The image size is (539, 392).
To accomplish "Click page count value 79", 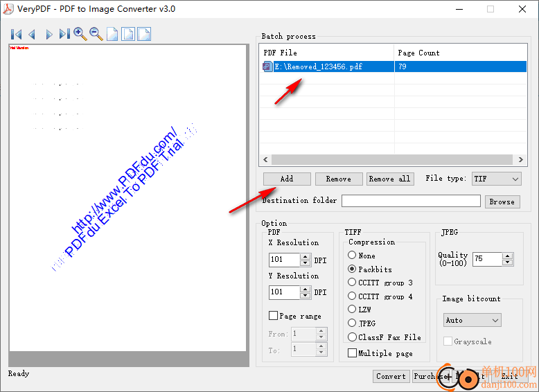I will click(x=403, y=66).
